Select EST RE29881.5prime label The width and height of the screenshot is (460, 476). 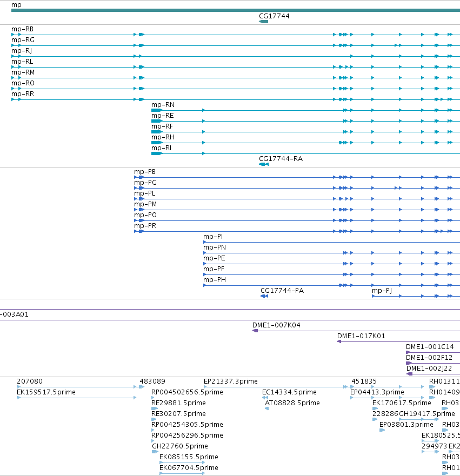(x=178, y=403)
